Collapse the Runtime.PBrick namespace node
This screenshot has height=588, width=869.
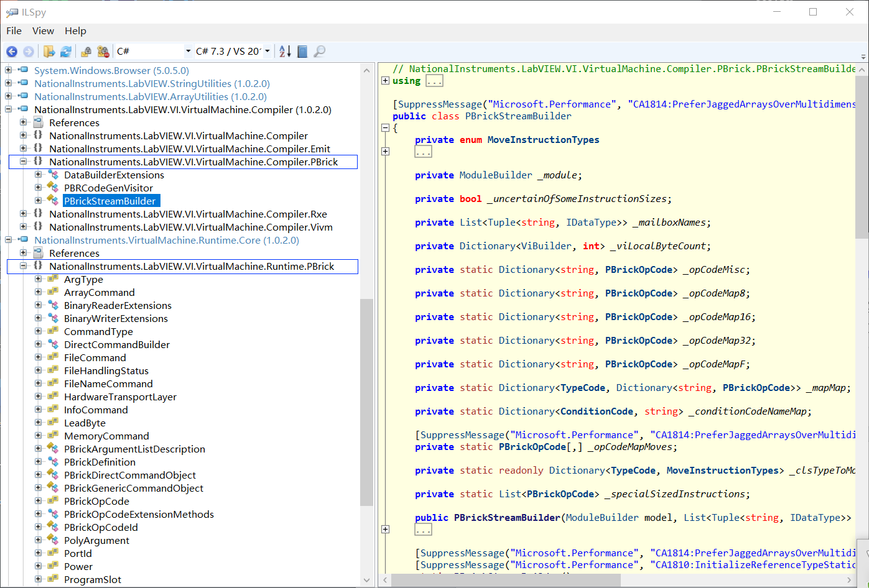click(23, 266)
